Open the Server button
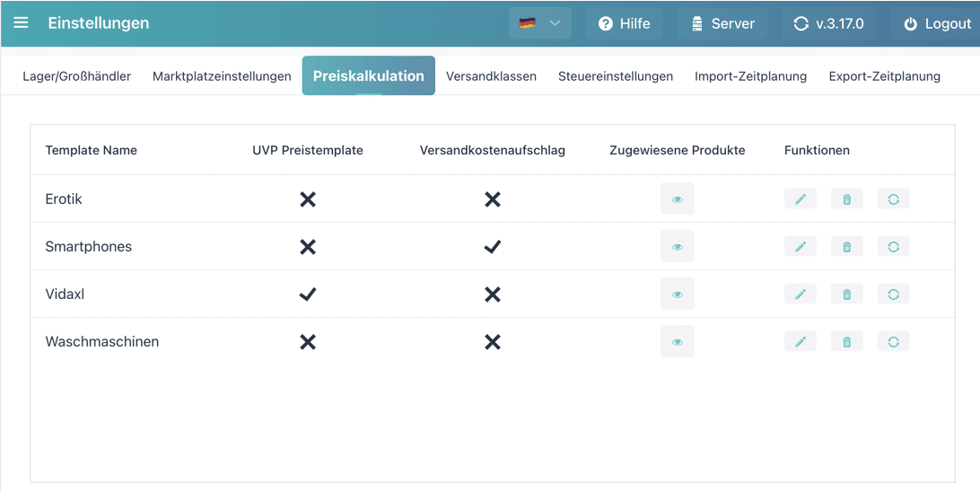Viewport: 980px width, 492px height. pos(722,24)
